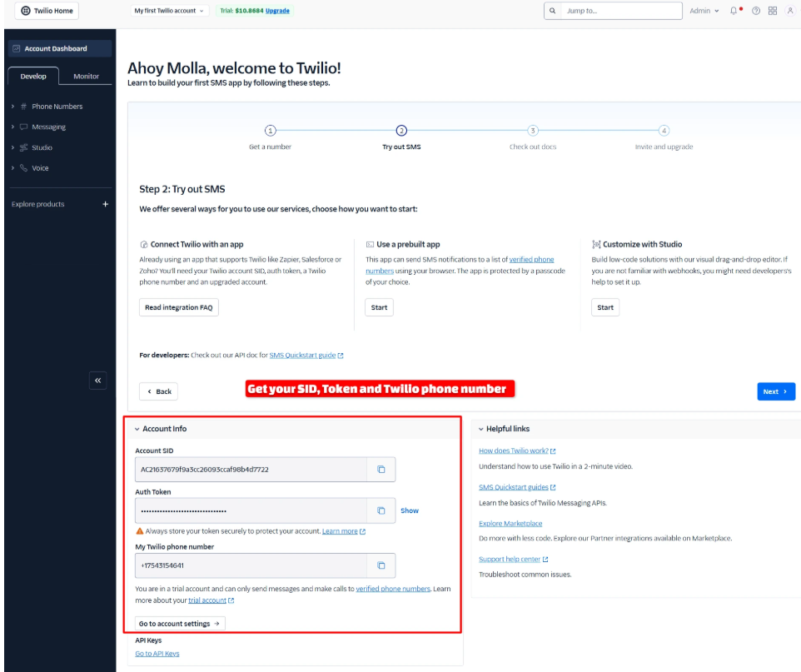Click the Customize with Studio icon
The height and width of the screenshot is (672, 801).
coord(596,244)
